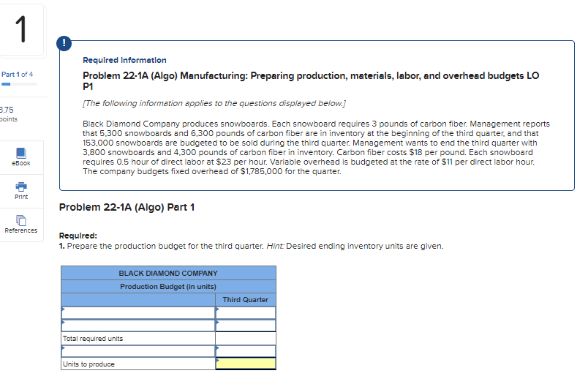588x387 pixels.
Task: Click the Print printer icon
Action: [21, 187]
